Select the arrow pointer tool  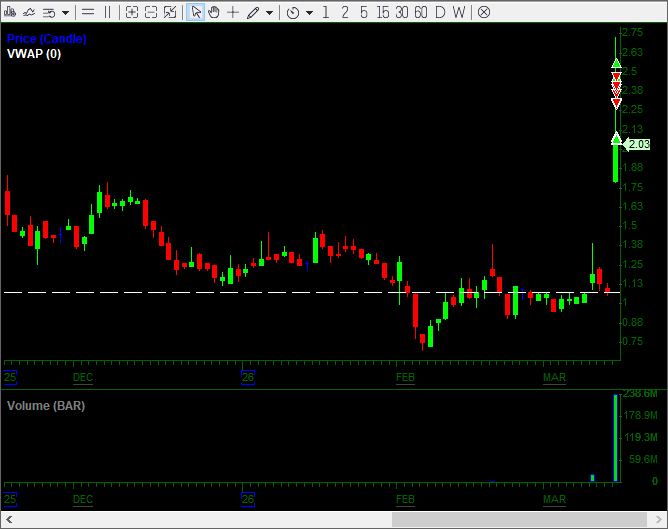pos(196,12)
